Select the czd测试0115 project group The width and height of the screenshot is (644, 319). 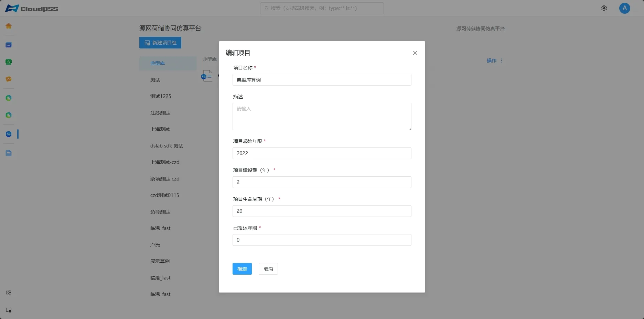(x=168, y=195)
